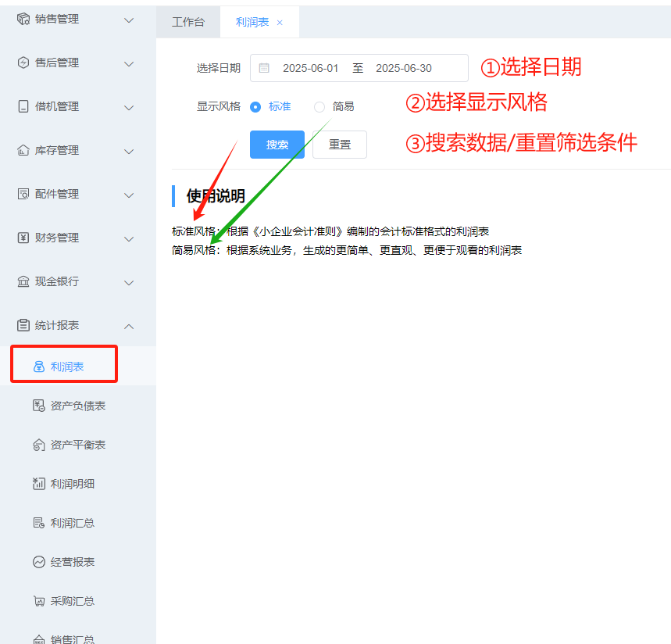Image resolution: width=671 pixels, height=644 pixels.
Task: Click the 简易风格 description line
Action: (347, 250)
